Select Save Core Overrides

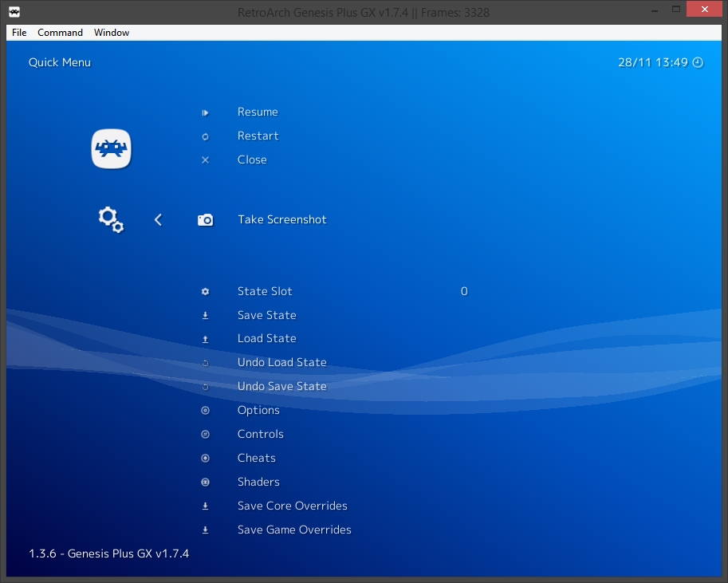pos(293,506)
